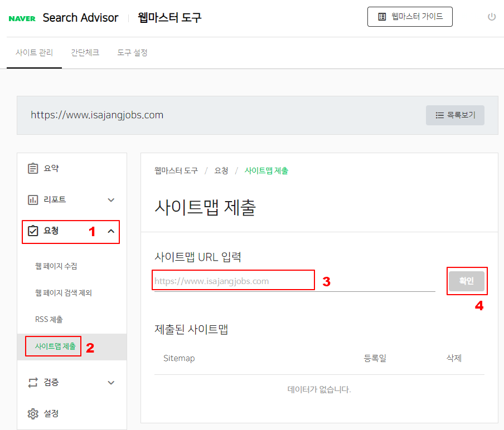This screenshot has height=430, width=504.
Task: Click the 설정 gear icon
Action: coord(33,414)
